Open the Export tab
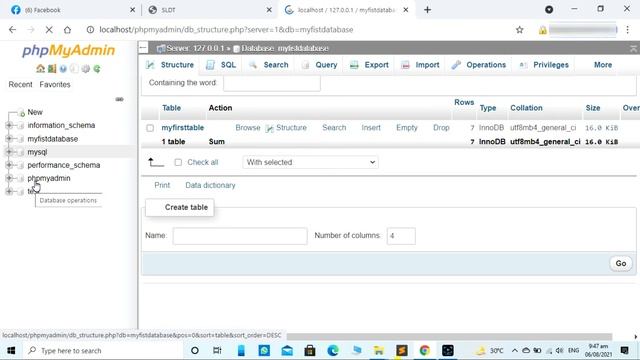 [x=369, y=65]
